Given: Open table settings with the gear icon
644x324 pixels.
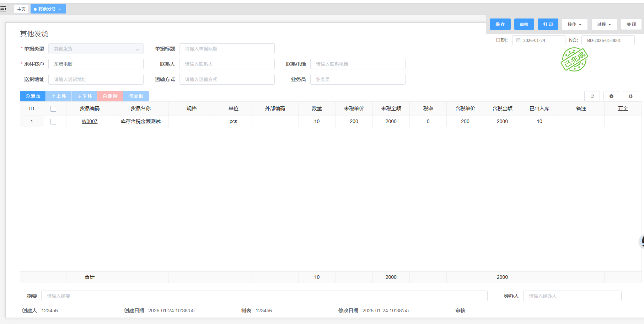Looking at the screenshot, I should pyautogui.click(x=630, y=96).
